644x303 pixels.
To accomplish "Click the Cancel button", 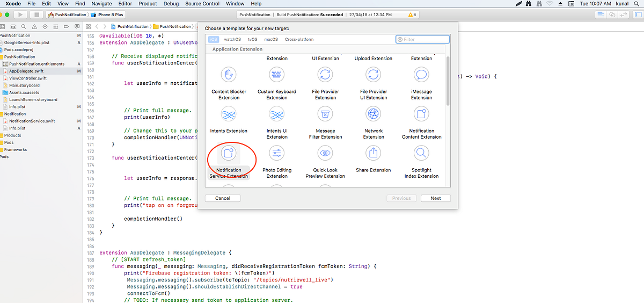I will click(x=223, y=198).
